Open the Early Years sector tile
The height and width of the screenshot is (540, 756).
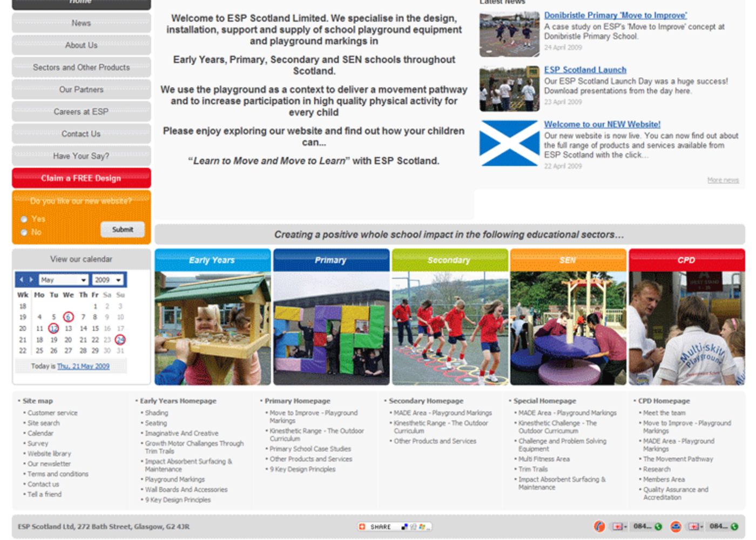(x=212, y=317)
